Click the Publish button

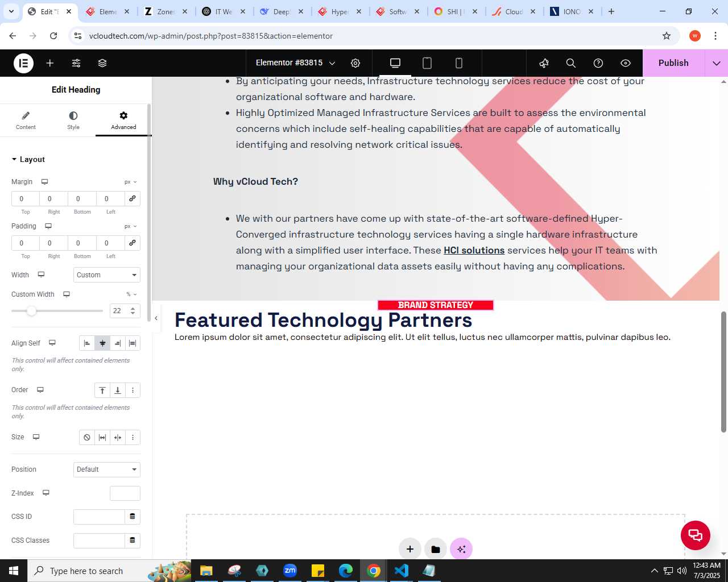click(673, 63)
